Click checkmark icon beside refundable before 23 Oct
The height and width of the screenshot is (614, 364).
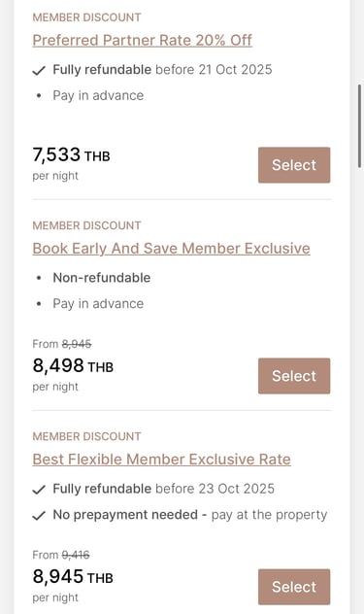click(39, 490)
